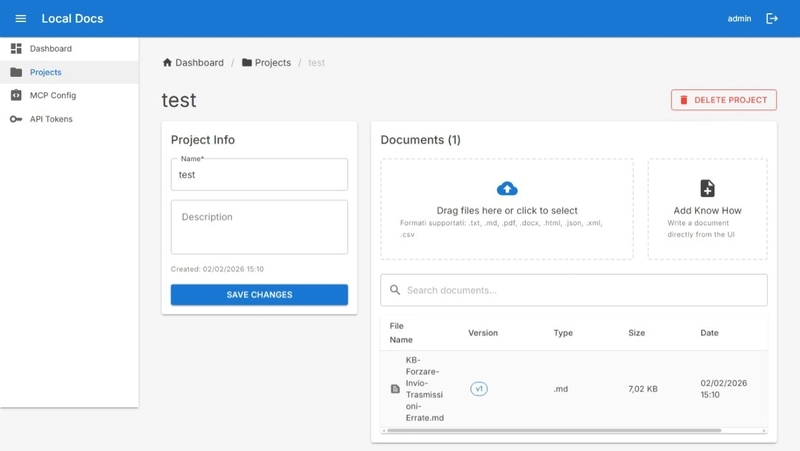Select Projects in the sidebar

click(45, 72)
